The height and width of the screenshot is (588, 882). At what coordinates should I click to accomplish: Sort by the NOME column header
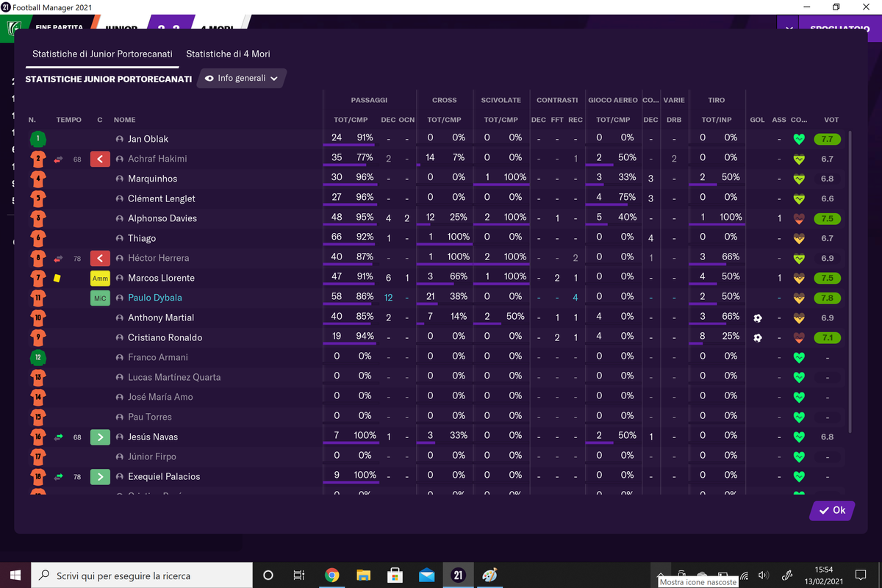(124, 120)
